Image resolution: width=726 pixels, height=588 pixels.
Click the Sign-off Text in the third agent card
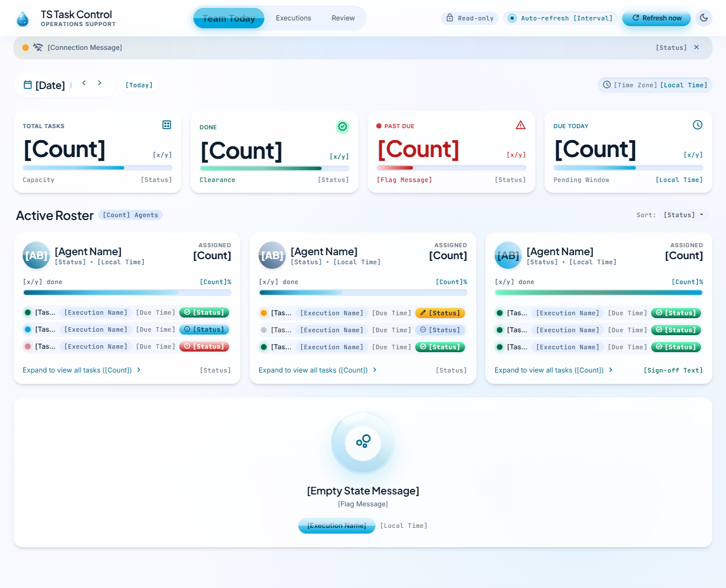coord(673,370)
